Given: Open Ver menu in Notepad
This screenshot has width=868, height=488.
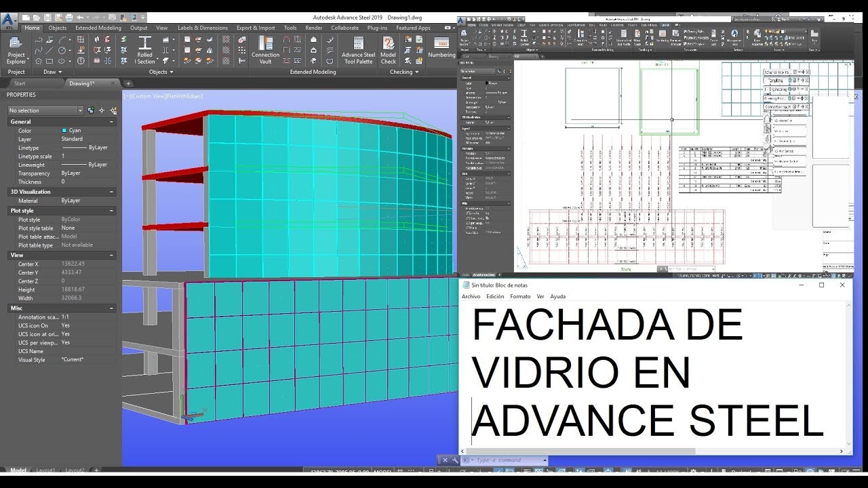Looking at the screenshot, I should click(540, 296).
